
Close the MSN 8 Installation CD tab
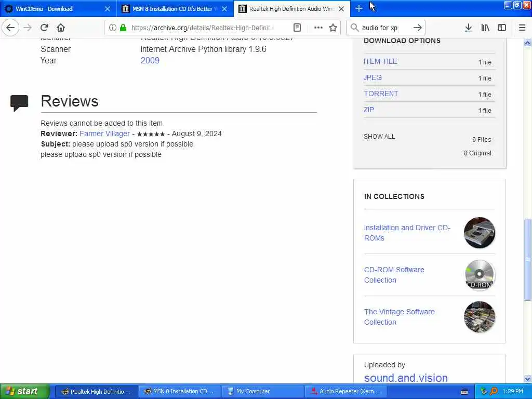(x=224, y=9)
